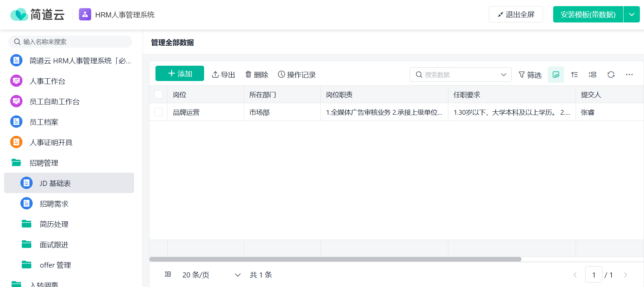The width and height of the screenshot is (644, 287).
Task: Click the 任职要求 column header
Action: pos(512,95)
